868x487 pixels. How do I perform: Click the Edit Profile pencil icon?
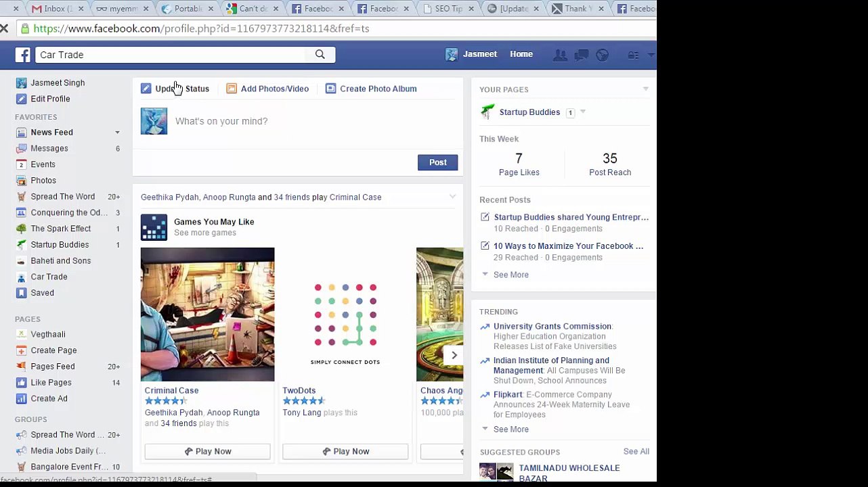[21, 99]
